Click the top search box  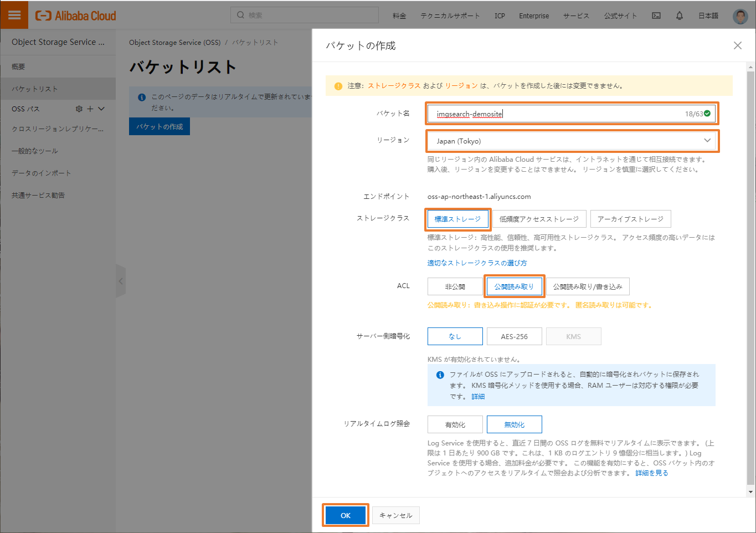(305, 15)
